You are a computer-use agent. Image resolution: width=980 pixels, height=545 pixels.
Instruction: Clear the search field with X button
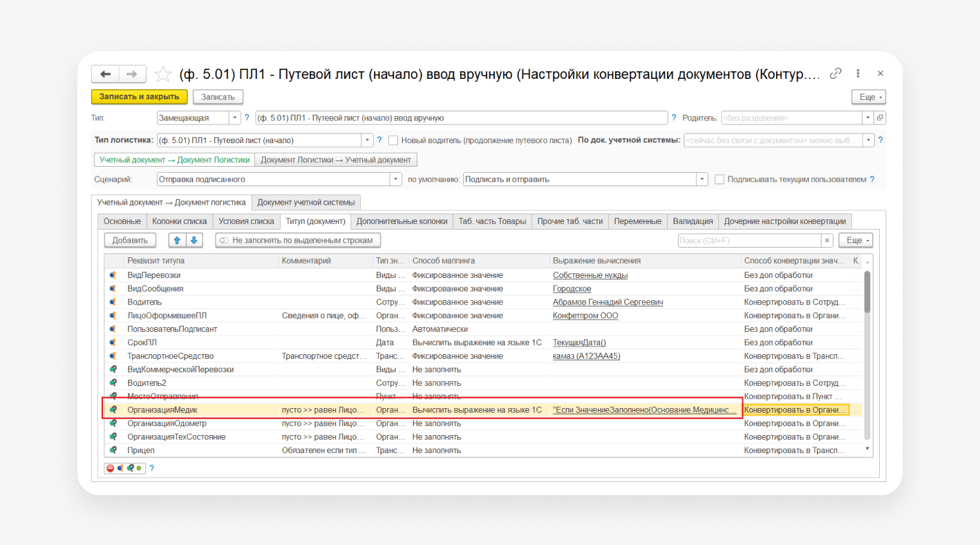pos(827,240)
